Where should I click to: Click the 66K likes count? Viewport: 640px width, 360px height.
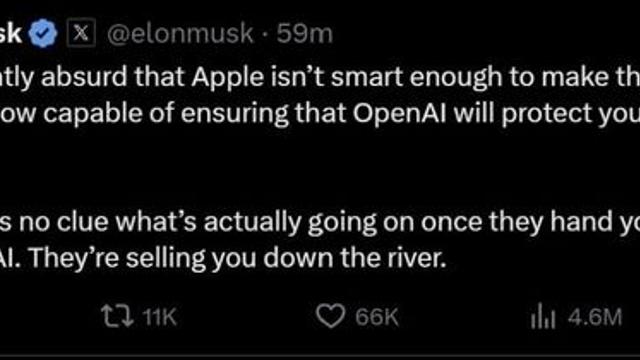point(376,317)
